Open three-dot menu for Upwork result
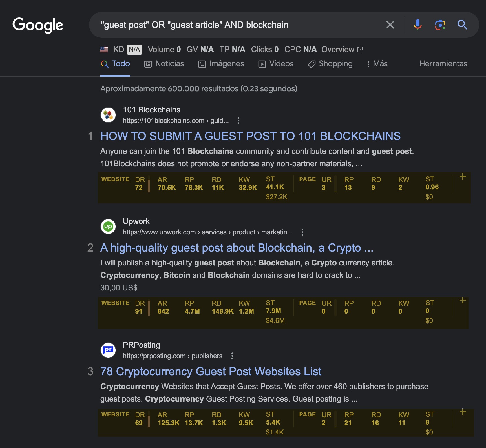This screenshot has height=448, width=486. coord(302,232)
